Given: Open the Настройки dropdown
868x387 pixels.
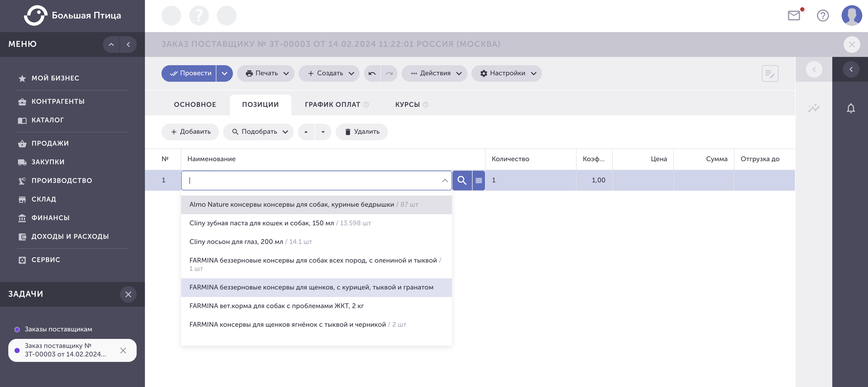Looking at the screenshot, I should 507,73.
